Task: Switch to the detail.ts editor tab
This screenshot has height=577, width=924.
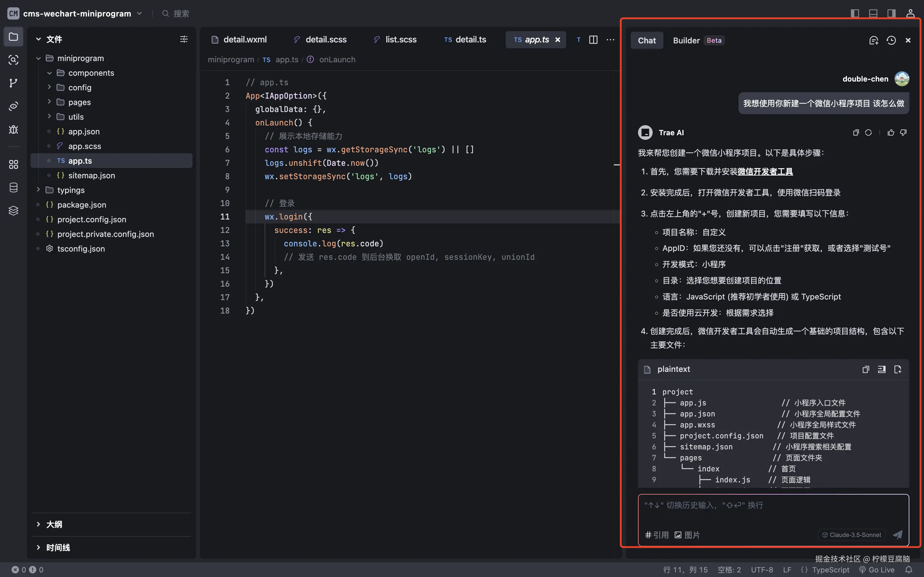Action: (x=465, y=40)
